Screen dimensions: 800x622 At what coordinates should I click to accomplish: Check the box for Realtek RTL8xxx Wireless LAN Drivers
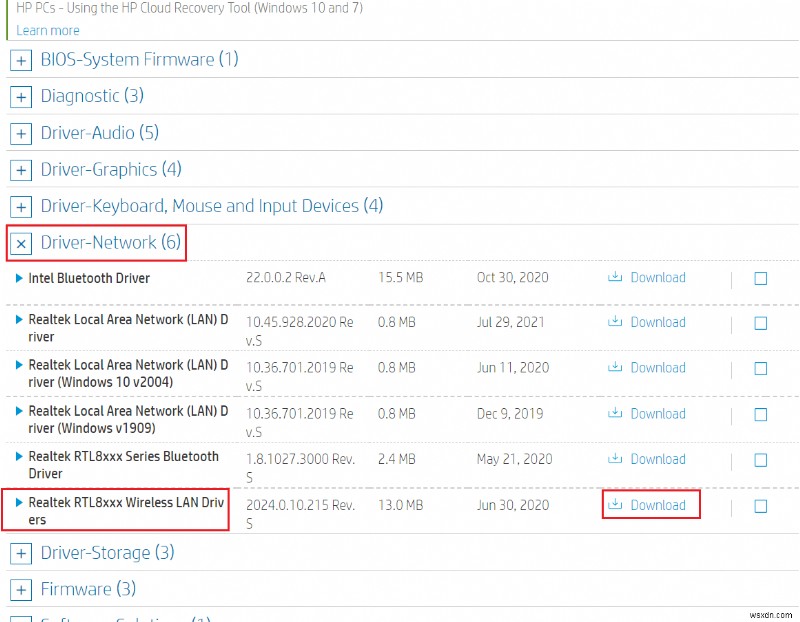[x=760, y=505]
